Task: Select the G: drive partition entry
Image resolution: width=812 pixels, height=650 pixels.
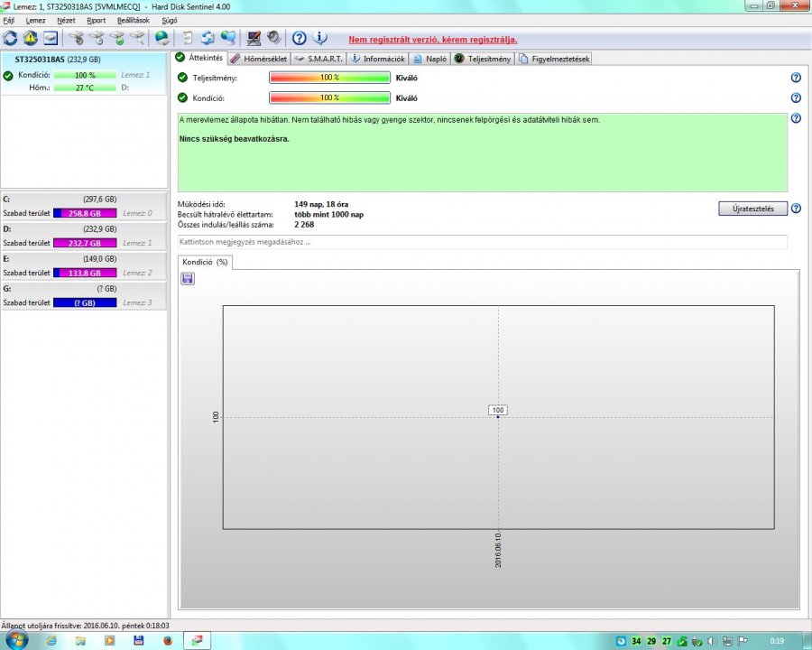Action: click(x=84, y=295)
